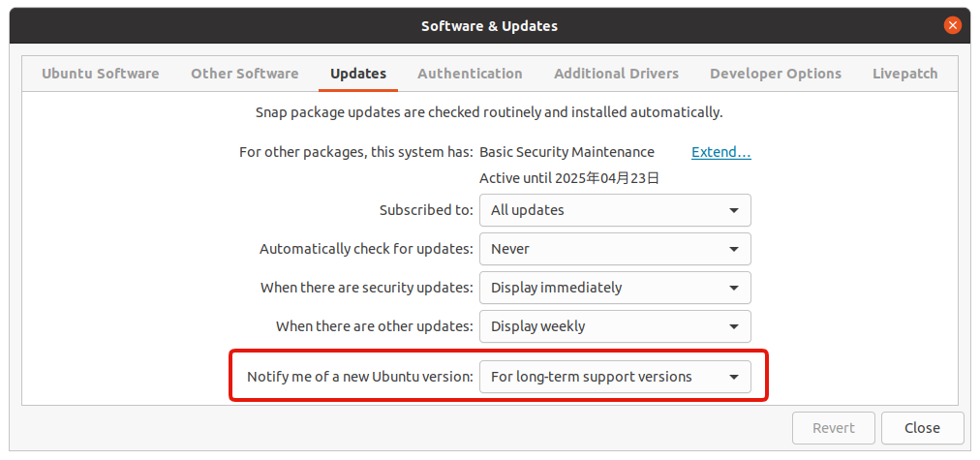
Task: Expand Automatically check for updates dropdown
Action: click(x=615, y=249)
